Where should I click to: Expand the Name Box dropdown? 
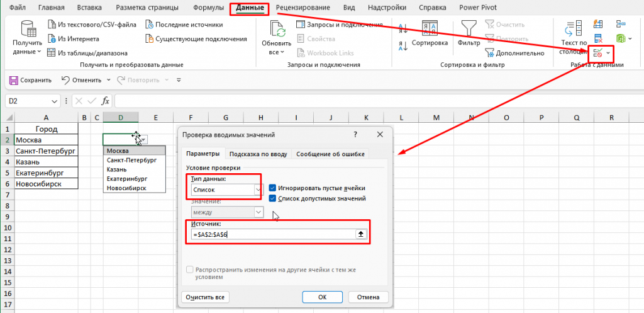[55, 101]
